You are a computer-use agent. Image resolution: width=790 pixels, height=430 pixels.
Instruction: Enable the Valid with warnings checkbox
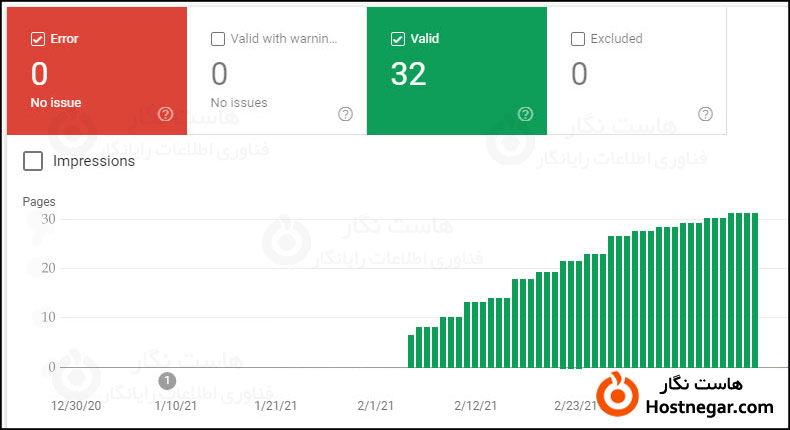coord(218,39)
